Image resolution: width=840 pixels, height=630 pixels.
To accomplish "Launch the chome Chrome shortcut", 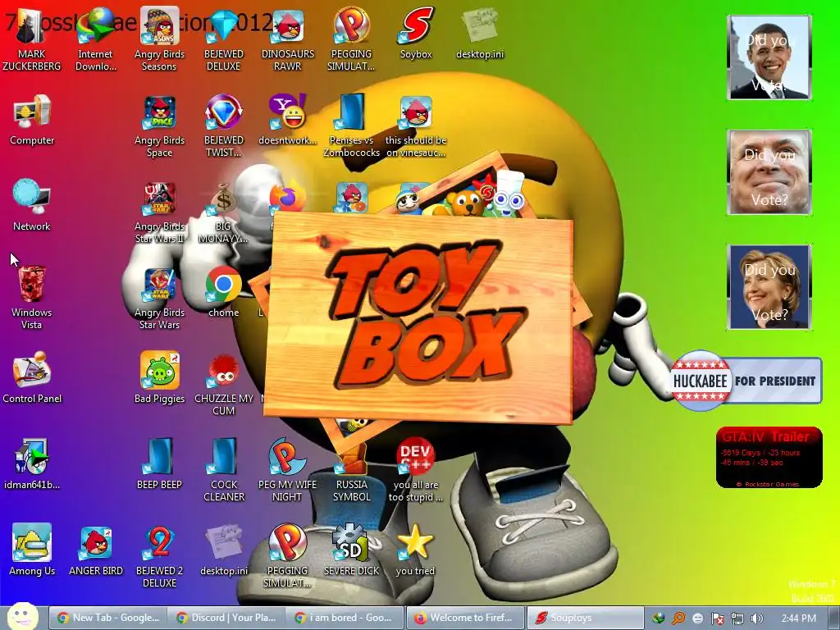I will pyautogui.click(x=224, y=293).
